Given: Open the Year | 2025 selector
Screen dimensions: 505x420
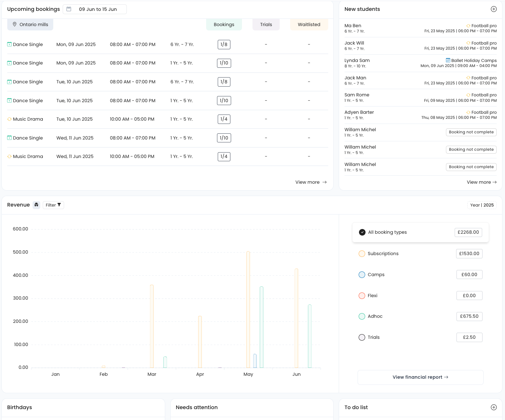Looking at the screenshot, I should 482,205.
